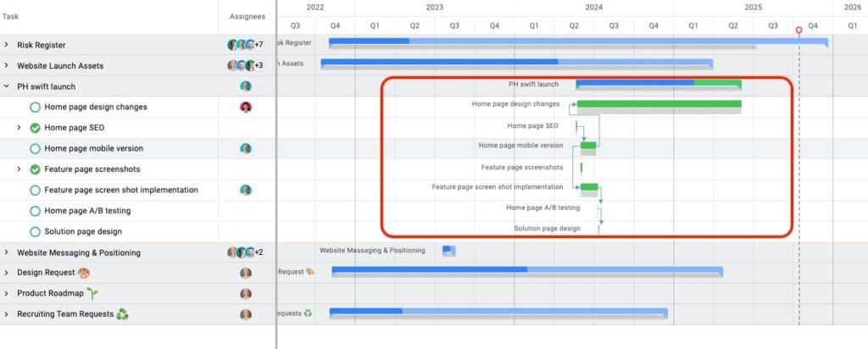The height and width of the screenshot is (349, 868).
Task: Click the palette emoji beside Design Request
Action: point(83,273)
